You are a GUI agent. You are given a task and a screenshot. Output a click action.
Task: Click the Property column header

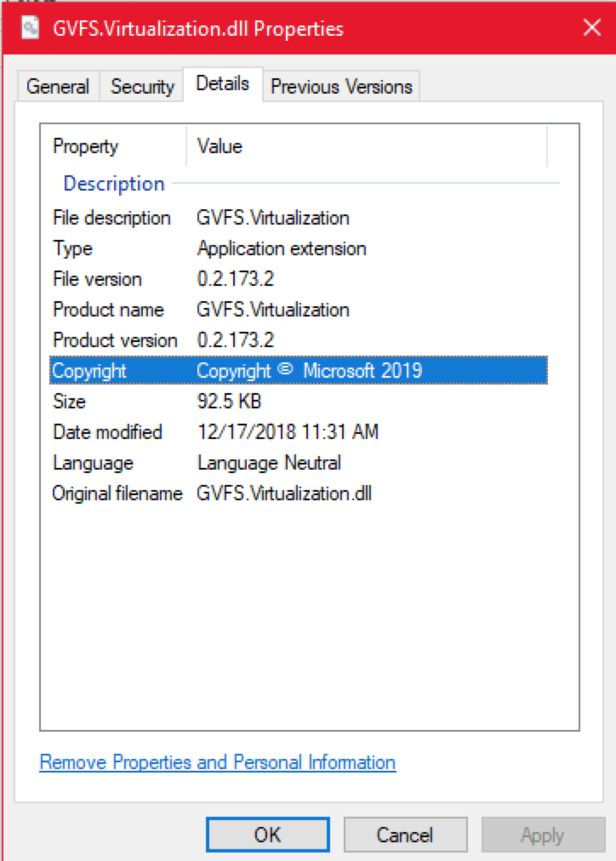113,146
